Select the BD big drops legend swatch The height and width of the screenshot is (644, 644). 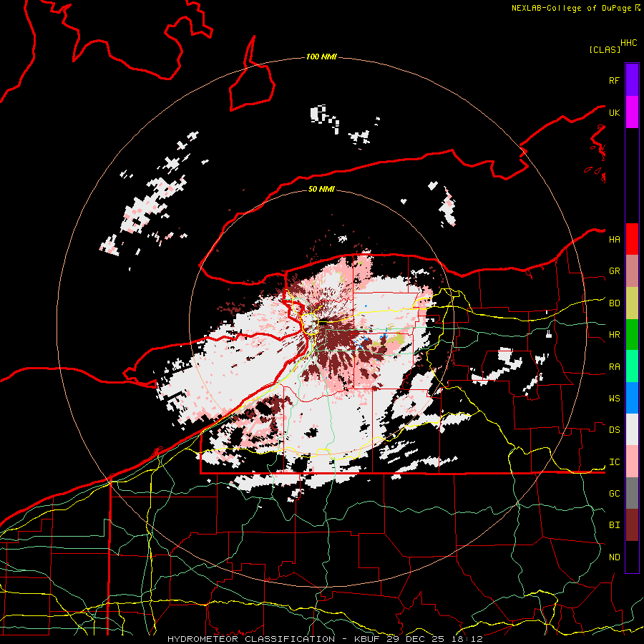[x=632, y=303]
